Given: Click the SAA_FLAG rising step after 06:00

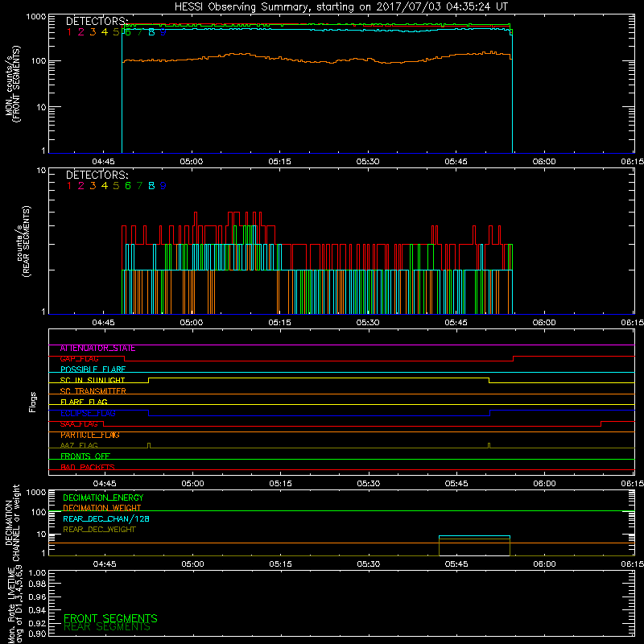Looking at the screenshot, I should (x=601, y=424).
